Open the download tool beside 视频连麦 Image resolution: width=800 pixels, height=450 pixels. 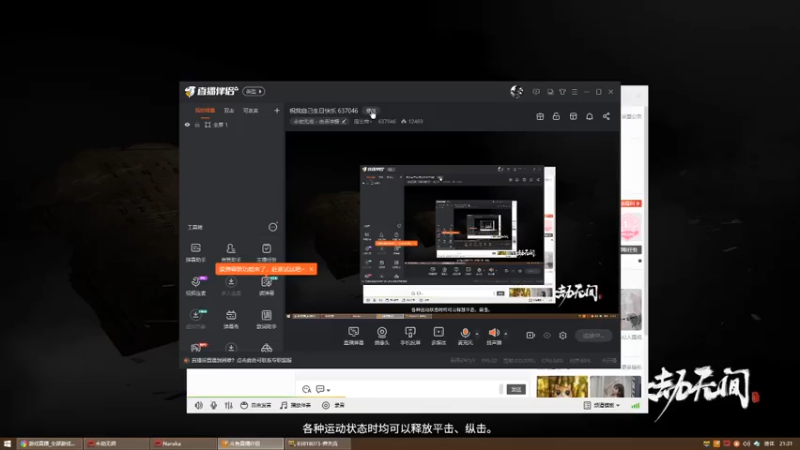231,286
